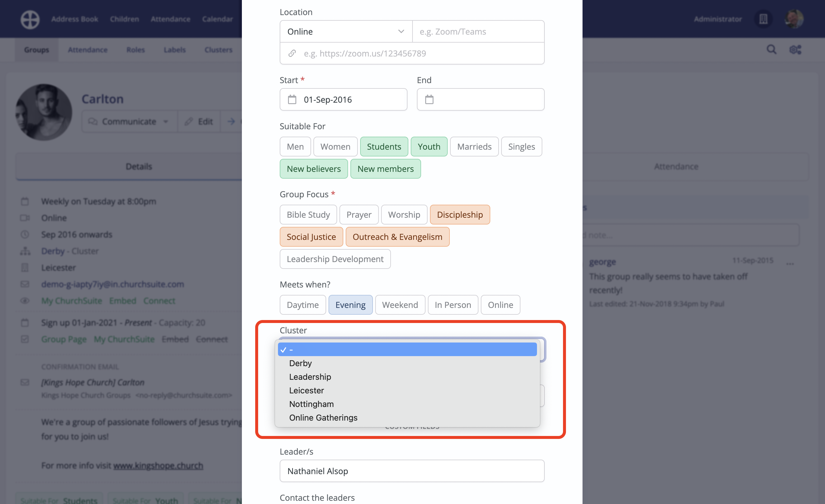
Task: Select Leicester from the Cluster list
Action: 306,390
